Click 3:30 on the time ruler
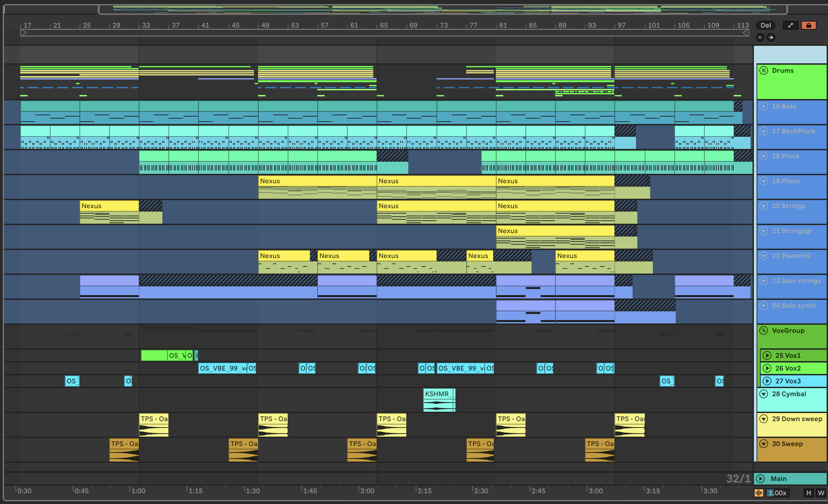Screen dimensions: 828x504 click(710, 491)
